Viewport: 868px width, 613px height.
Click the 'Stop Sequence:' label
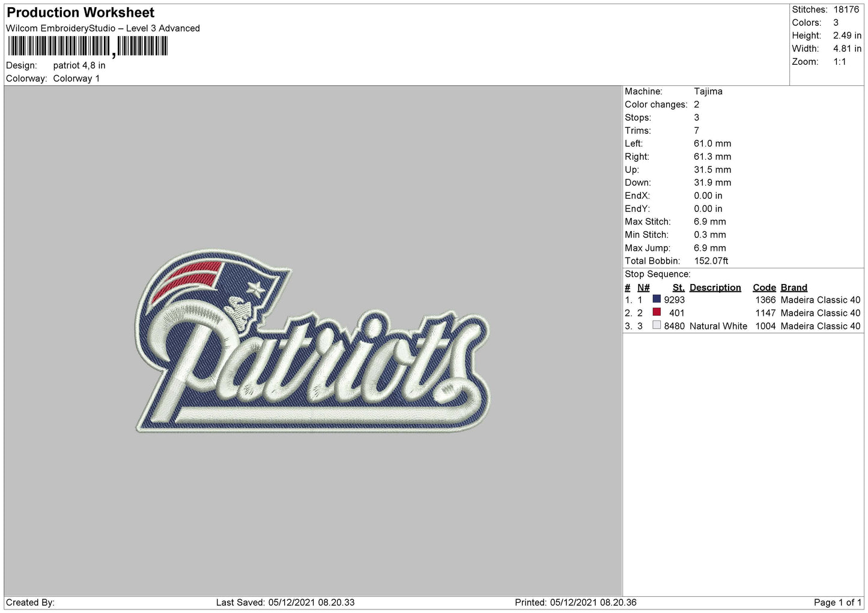pyautogui.click(x=658, y=274)
